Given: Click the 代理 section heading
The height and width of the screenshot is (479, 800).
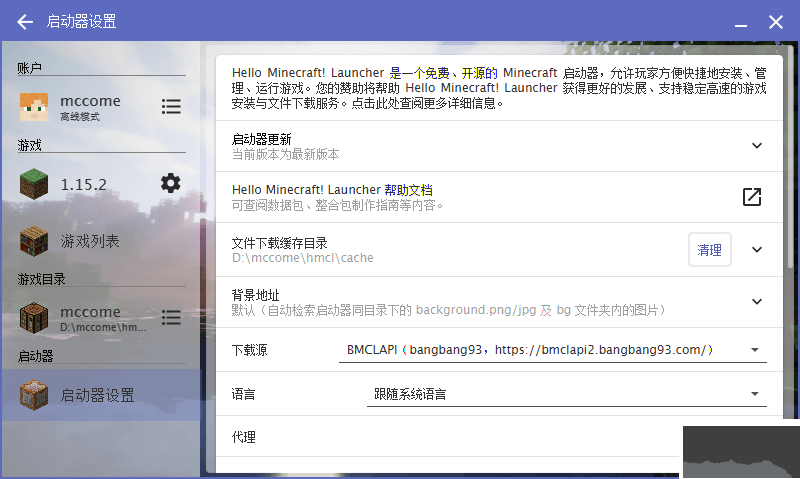Looking at the screenshot, I should pyautogui.click(x=243, y=437).
